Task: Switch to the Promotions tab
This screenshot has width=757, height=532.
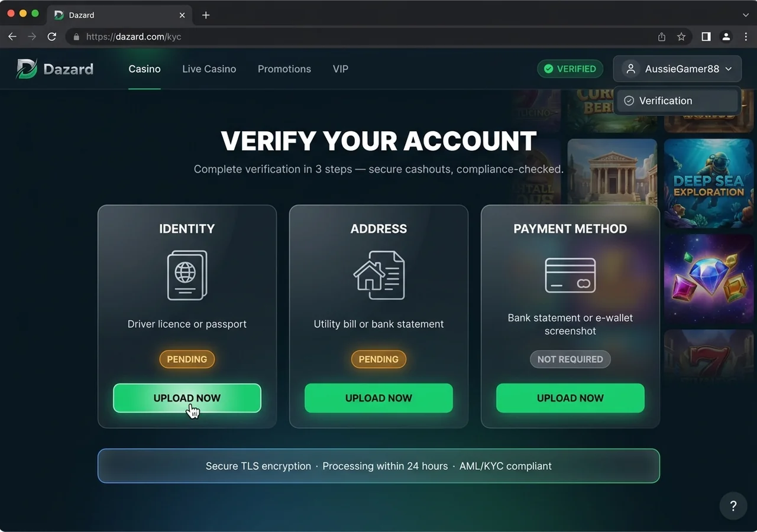Action: click(x=284, y=69)
